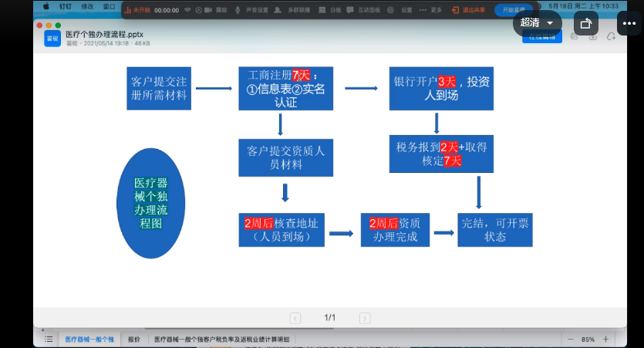Select the 医疗器械个独办理流程图 oval
Image resolution: width=644 pixels, height=348 pixels.
tap(150, 203)
